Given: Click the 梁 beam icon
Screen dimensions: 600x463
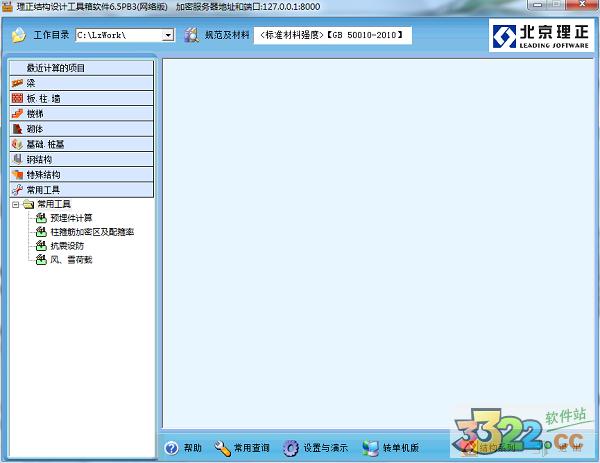Looking at the screenshot, I should 17,83.
